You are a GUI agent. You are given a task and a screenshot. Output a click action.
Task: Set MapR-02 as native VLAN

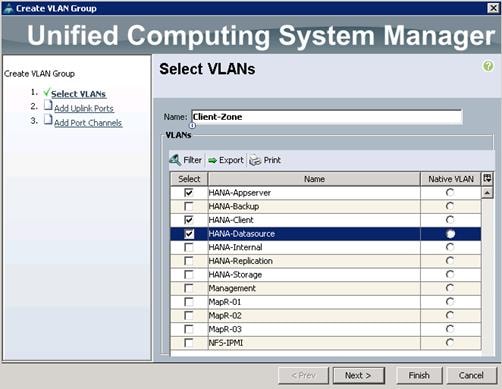[450, 315]
